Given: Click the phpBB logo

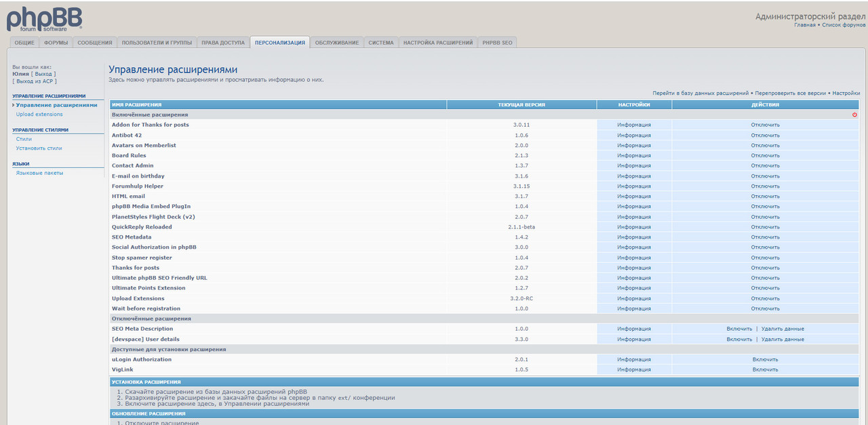Looking at the screenshot, I should coord(45,18).
